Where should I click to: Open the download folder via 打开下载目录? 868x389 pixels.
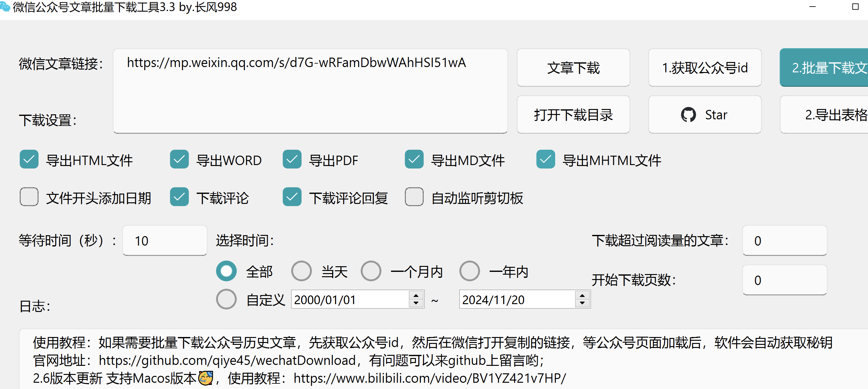click(x=574, y=115)
